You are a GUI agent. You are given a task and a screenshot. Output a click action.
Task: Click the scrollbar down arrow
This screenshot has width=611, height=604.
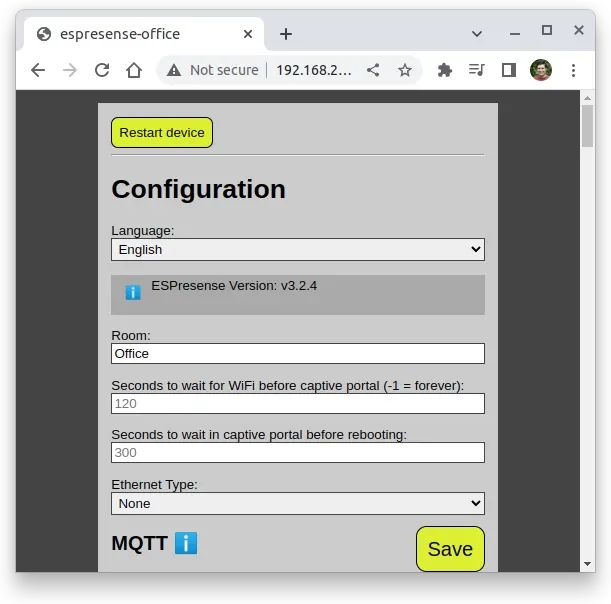(587, 564)
